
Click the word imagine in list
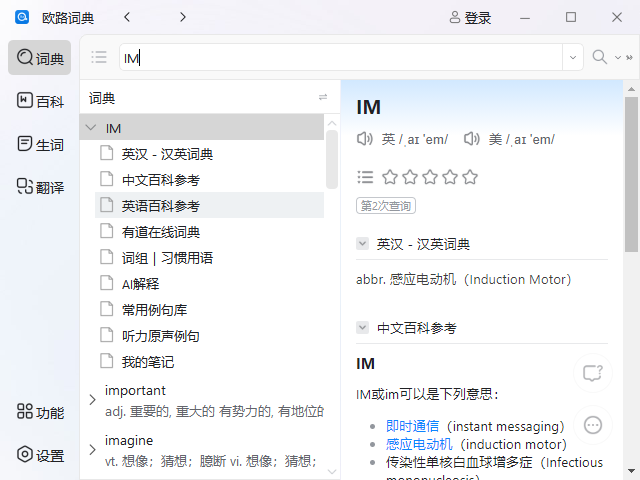click(x=129, y=440)
